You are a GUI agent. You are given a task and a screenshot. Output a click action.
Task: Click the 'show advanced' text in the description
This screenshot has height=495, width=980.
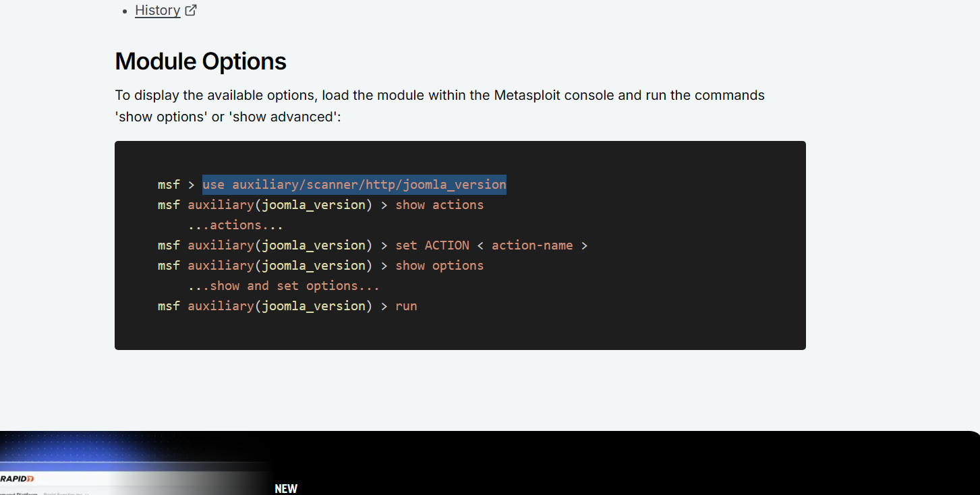[x=283, y=116]
